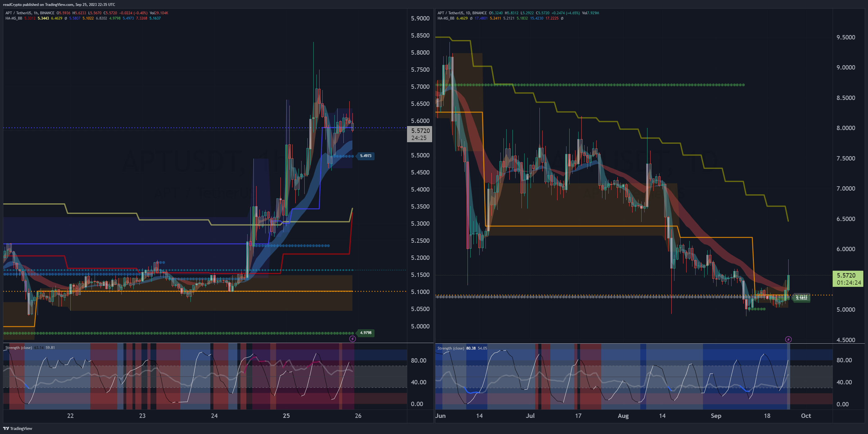Click the 4.9798 green price tag on the 1h chart
The image size is (868, 434).
coord(366,333)
